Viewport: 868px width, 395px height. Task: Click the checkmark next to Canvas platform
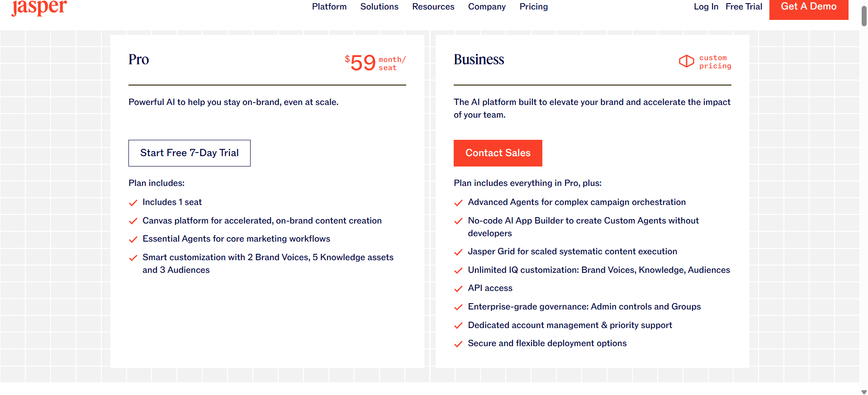coord(133,221)
